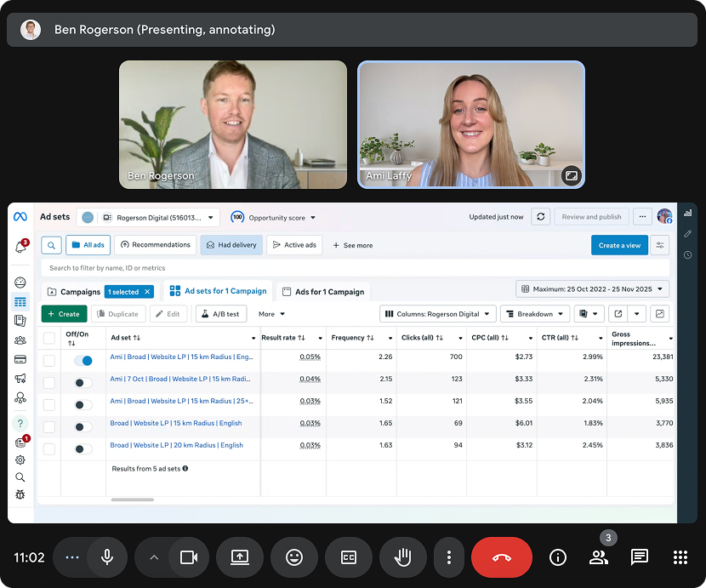Open the Billing card icon in sidebar

pyautogui.click(x=20, y=360)
